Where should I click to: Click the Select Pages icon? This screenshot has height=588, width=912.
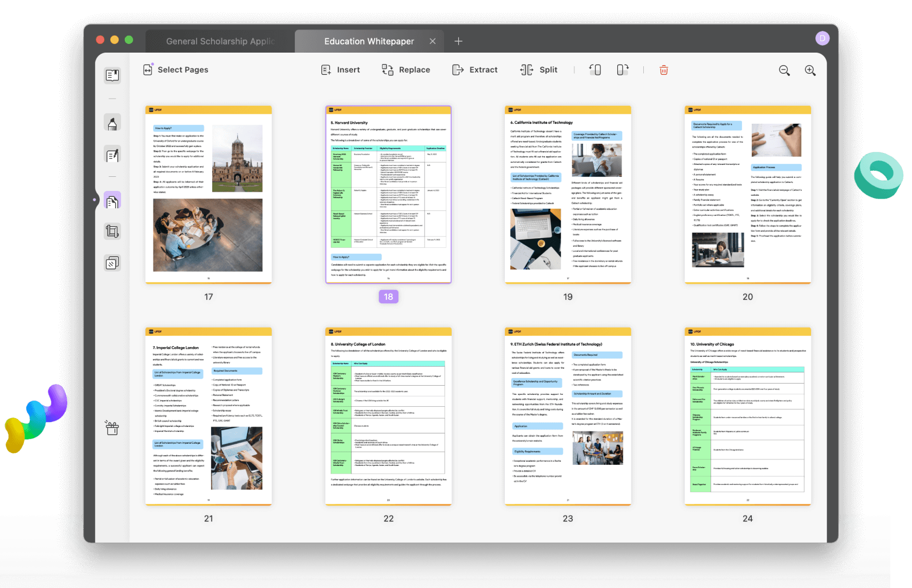tap(148, 69)
